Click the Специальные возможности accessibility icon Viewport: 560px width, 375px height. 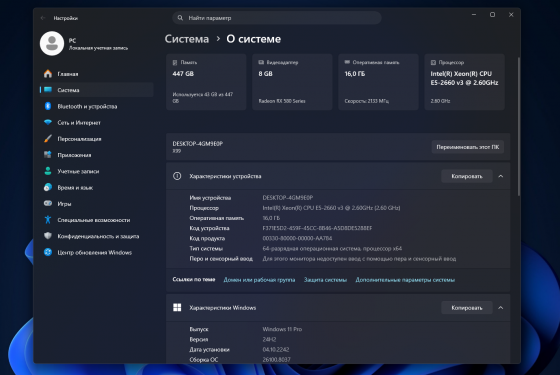(48, 220)
